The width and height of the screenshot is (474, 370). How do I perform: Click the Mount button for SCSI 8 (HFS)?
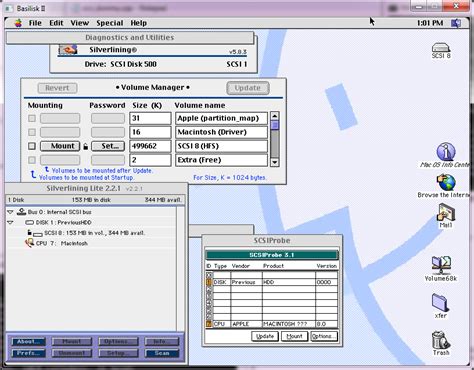tap(60, 146)
